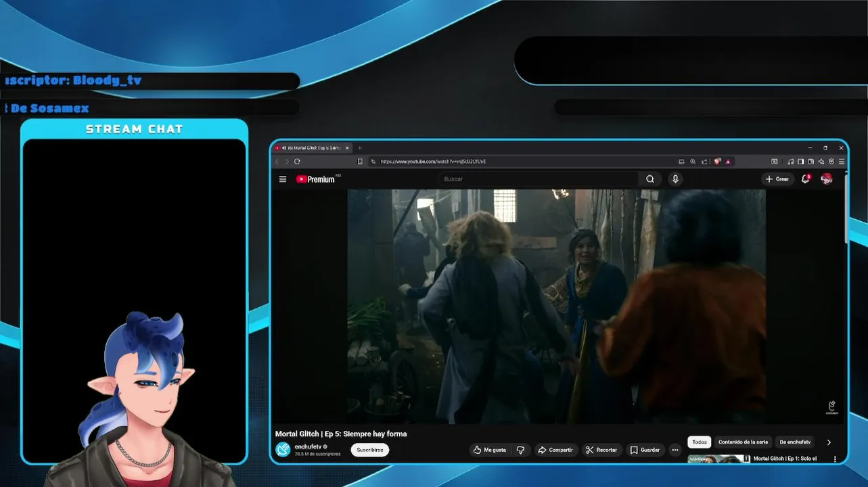
Task: Click the 28.5 M de suscriptores text
Action: coord(317,454)
